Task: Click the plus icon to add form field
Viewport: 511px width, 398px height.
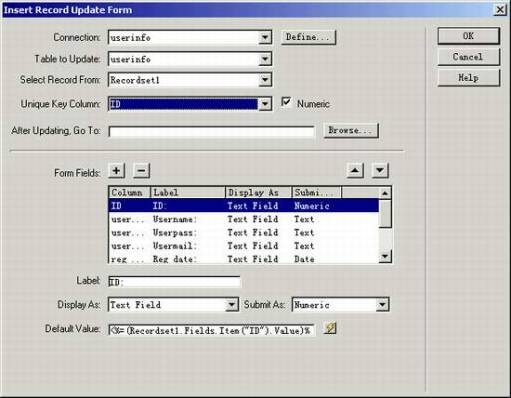Action: [x=116, y=171]
